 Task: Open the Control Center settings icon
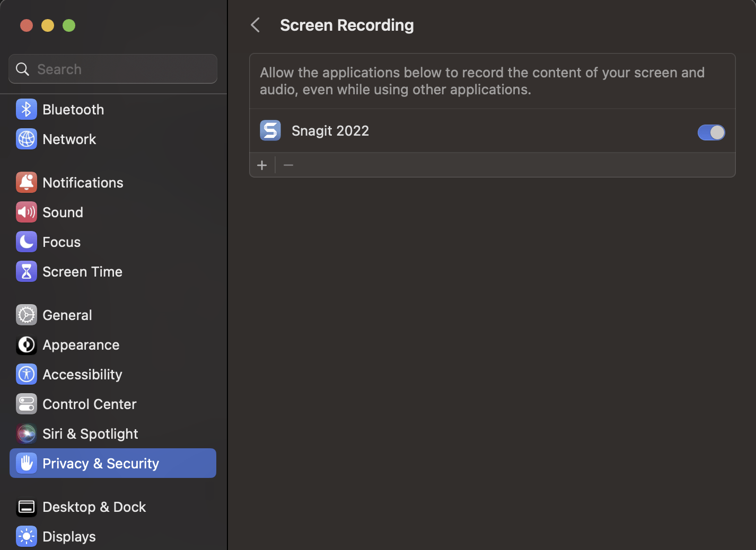26,404
